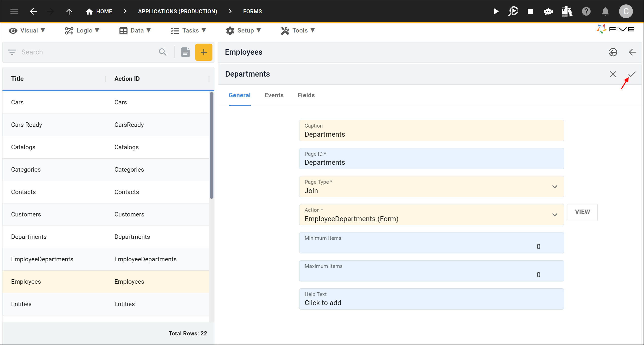Open the chatbot assistant icon
Screen dimensions: 644x345
548,11
